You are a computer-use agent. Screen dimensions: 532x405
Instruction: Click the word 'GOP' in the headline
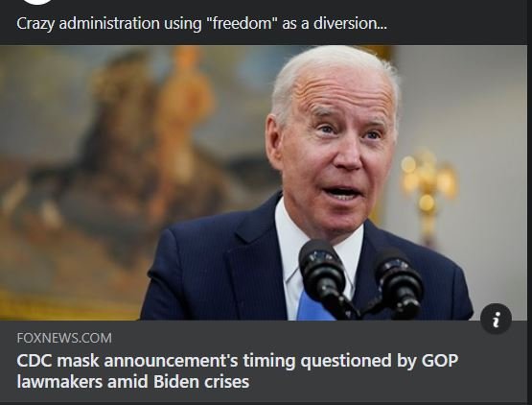pos(440,361)
